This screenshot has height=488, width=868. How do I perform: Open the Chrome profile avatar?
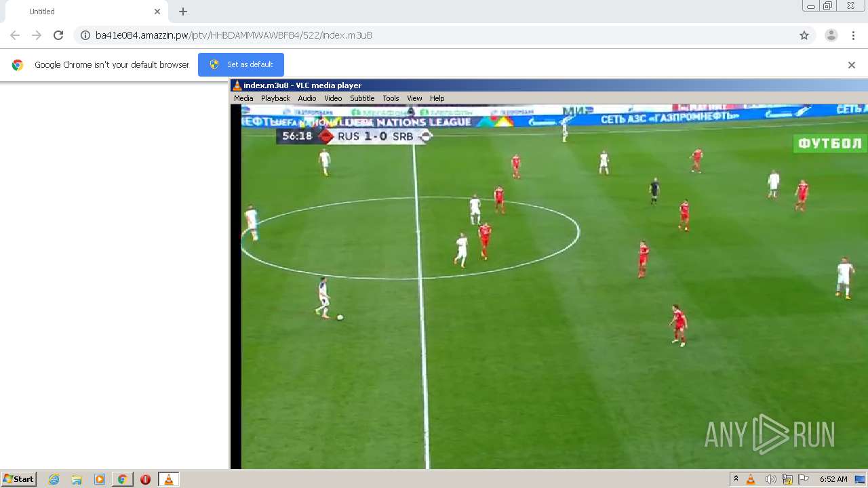(x=831, y=35)
